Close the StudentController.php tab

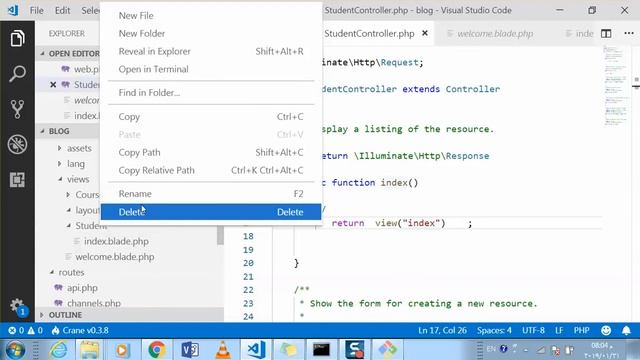425,33
